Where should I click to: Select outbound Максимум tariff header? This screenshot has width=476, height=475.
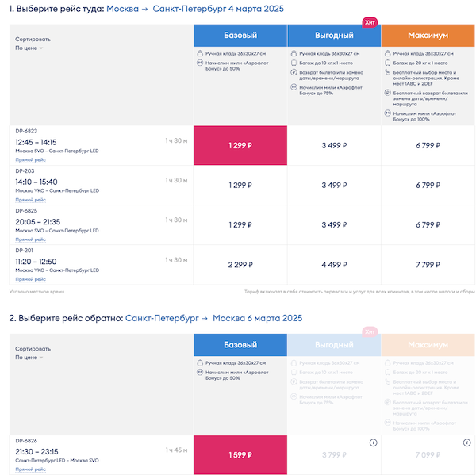click(428, 36)
